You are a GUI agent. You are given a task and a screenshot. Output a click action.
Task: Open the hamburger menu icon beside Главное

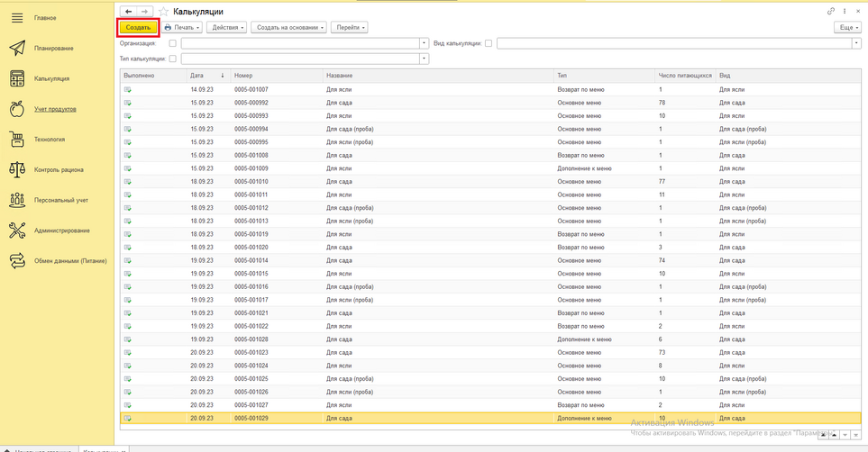pyautogui.click(x=16, y=18)
